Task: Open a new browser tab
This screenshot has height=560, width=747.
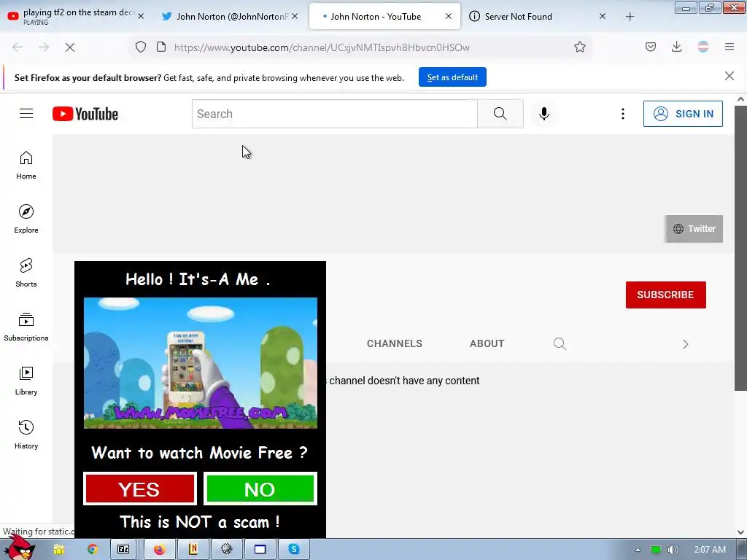Action: click(x=630, y=17)
